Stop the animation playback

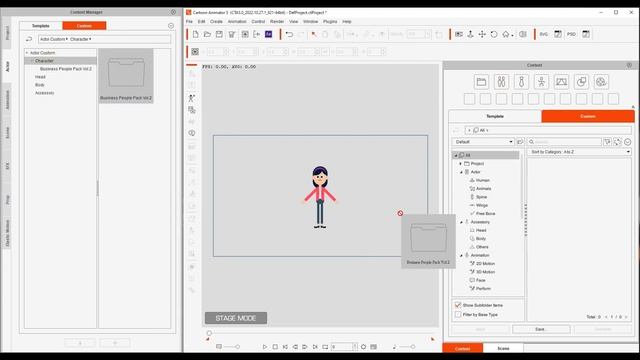coord(275,347)
